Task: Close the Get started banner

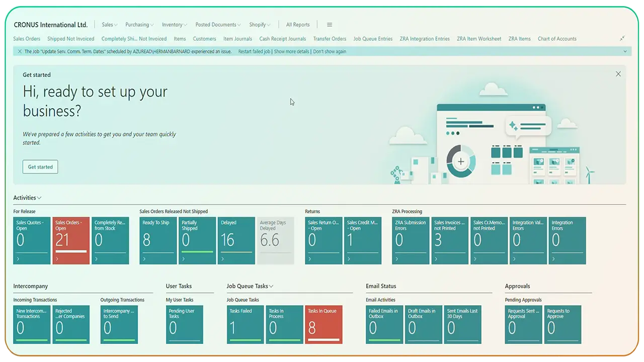Action: 618,74
